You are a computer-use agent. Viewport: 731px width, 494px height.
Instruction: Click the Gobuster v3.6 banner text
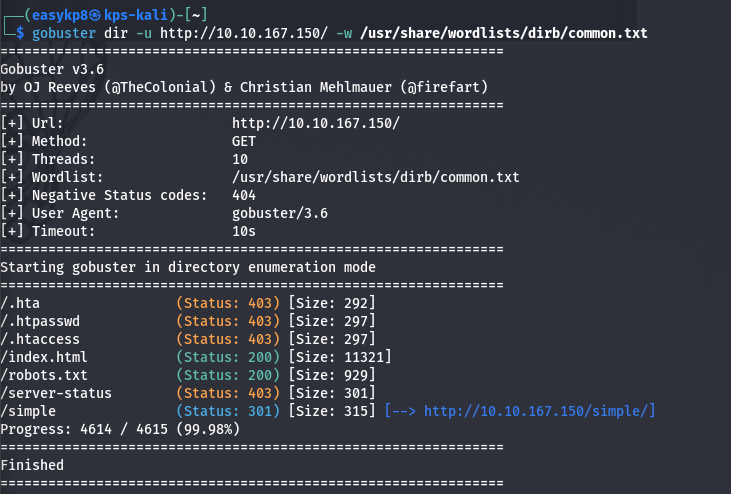52,69
